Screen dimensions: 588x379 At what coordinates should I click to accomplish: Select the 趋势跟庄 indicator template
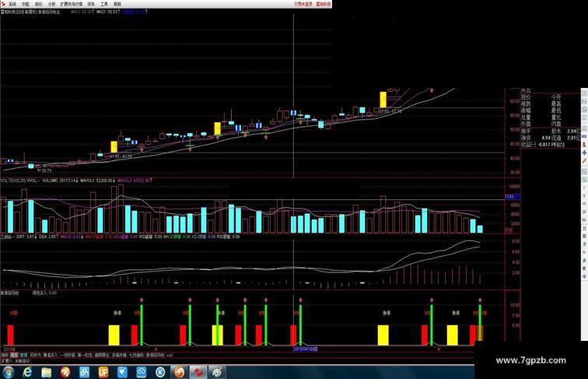(x=102, y=355)
